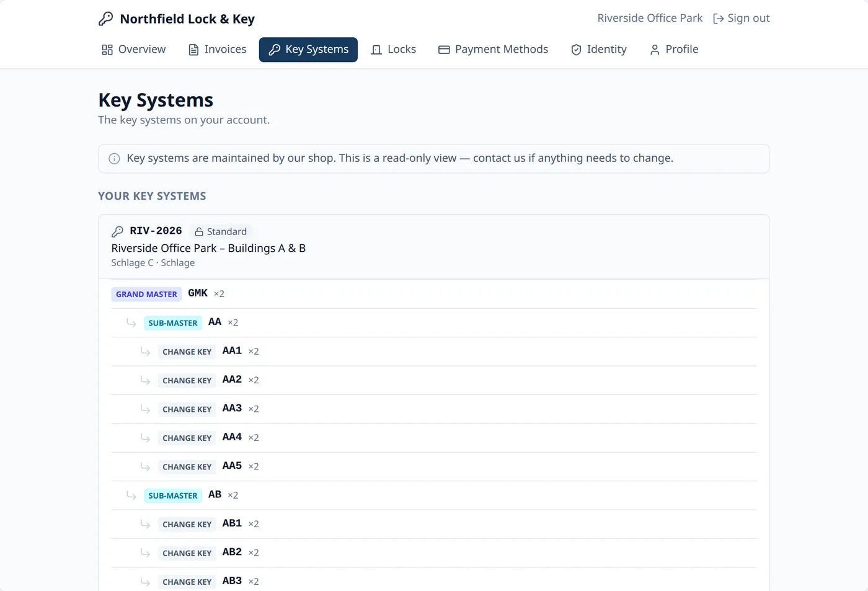The width and height of the screenshot is (868, 591).
Task: Select the sub-master AB row label
Action: pyautogui.click(x=215, y=494)
